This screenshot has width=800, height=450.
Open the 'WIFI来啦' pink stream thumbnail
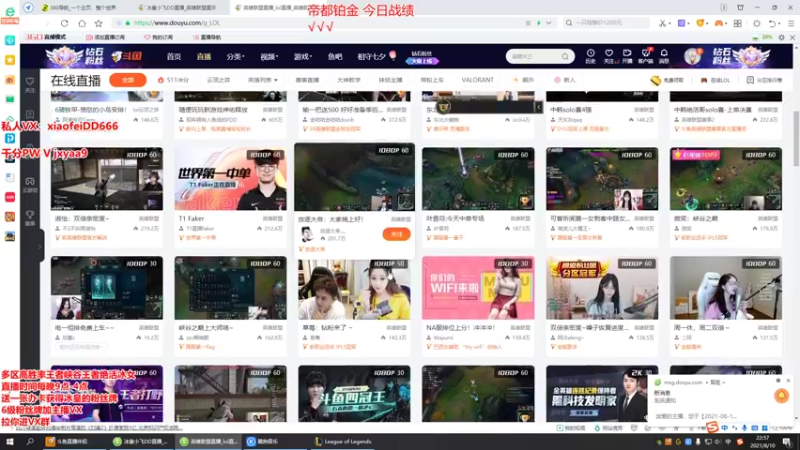pos(478,288)
